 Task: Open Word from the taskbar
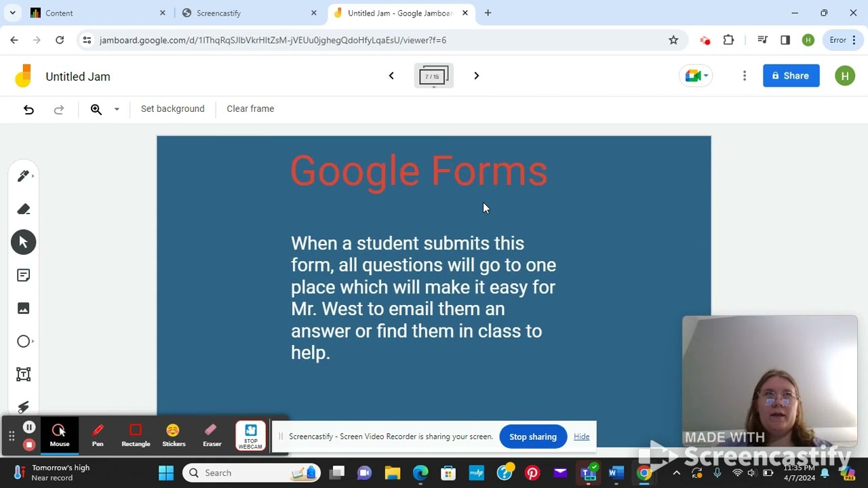[x=616, y=473]
